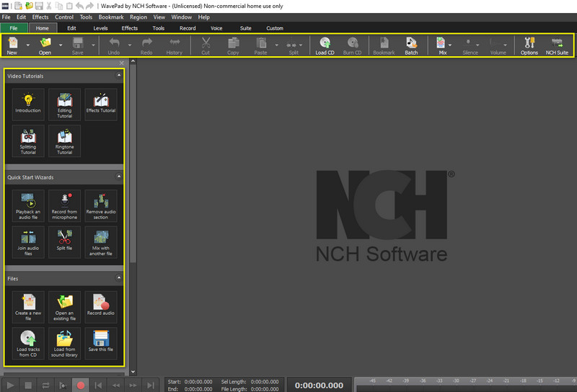Collapse the Video Tutorials section
Viewport: 577px width, 392px height.
tap(118, 76)
